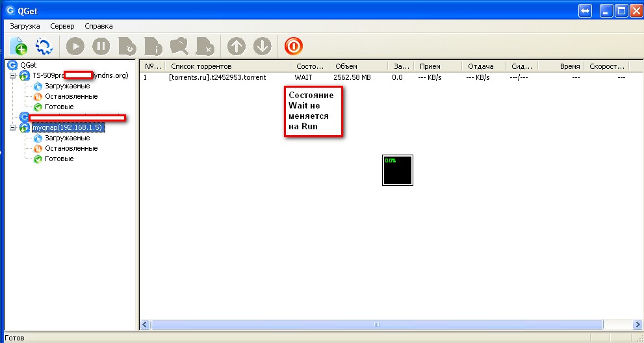Click the horizontal scrollbar right arrow
644x343 pixels.
click(636, 324)
